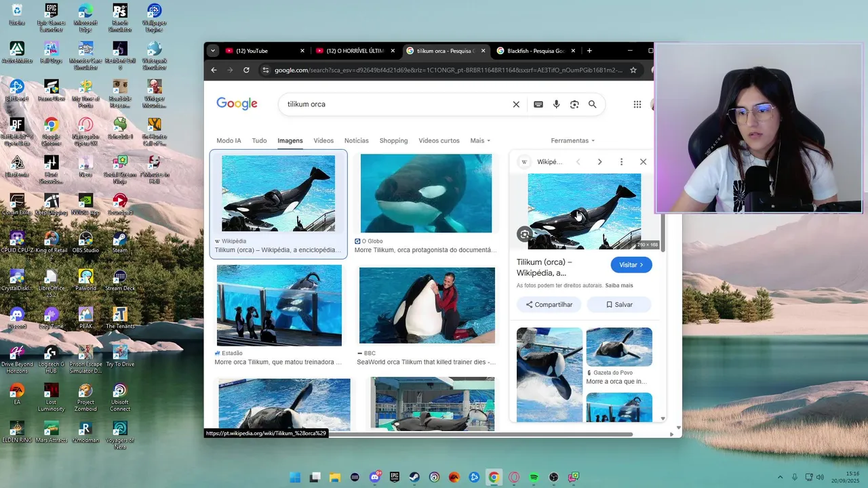Search by image with the Lens icon
Screen dimensions: 868x488
[x=574, y=104]
